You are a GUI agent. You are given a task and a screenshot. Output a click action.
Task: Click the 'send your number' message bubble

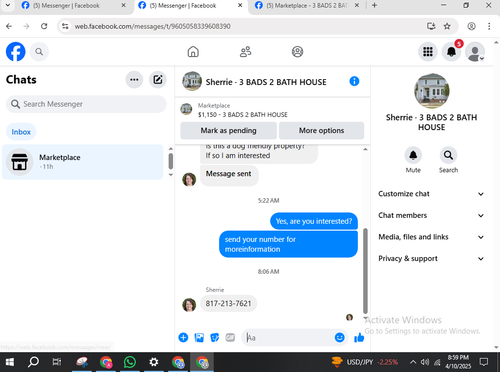[288, 244]
